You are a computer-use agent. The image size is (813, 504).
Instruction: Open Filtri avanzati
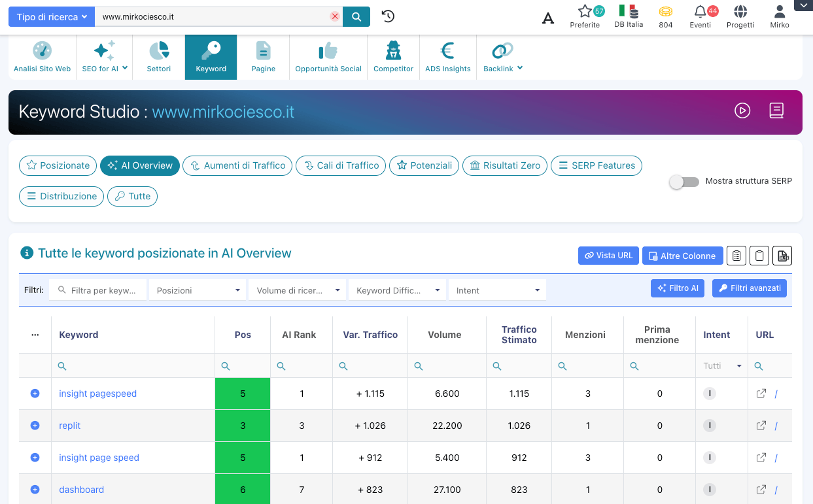click(749, 288)
